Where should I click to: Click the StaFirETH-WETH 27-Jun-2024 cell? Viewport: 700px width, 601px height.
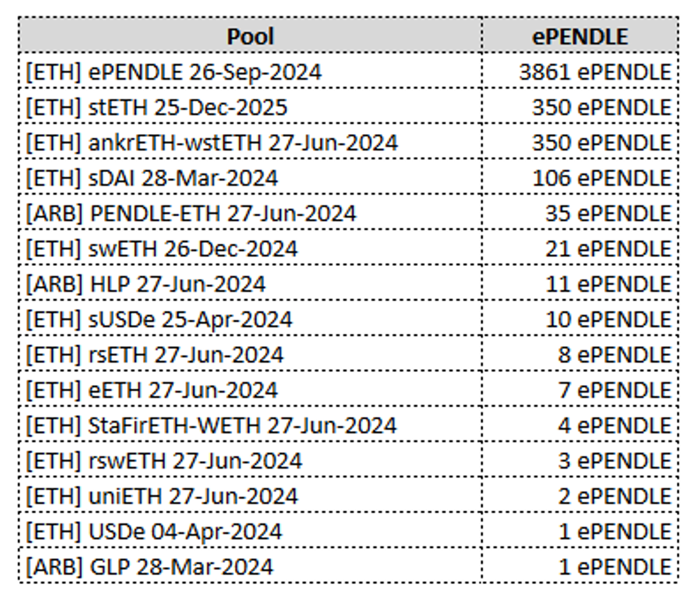(211, 426)
